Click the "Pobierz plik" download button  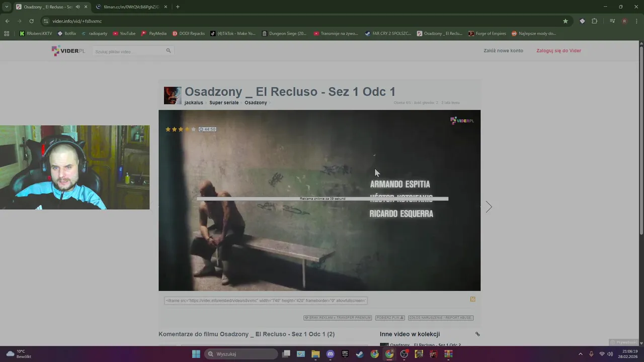click(x=390, y=318)
